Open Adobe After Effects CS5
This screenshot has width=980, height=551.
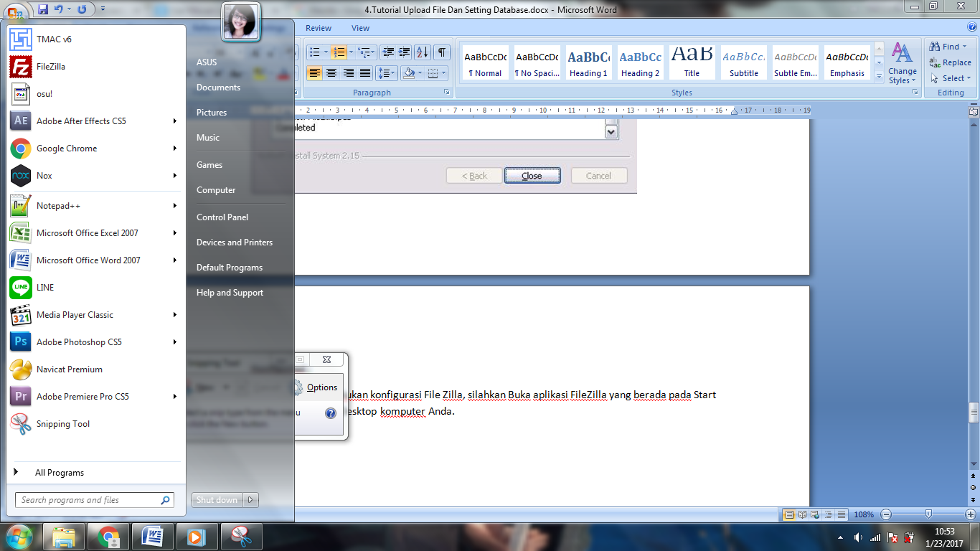tap(95, 121)
